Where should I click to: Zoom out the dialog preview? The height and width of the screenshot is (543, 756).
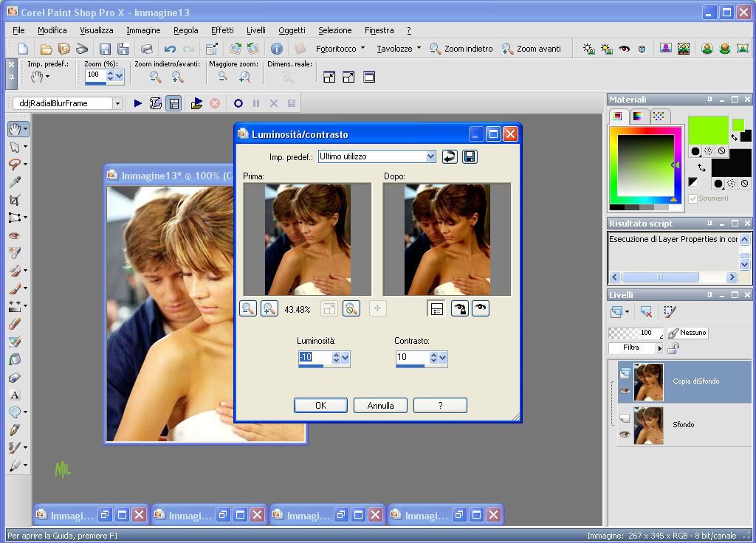pyautogui.click(x=248, y=309)
